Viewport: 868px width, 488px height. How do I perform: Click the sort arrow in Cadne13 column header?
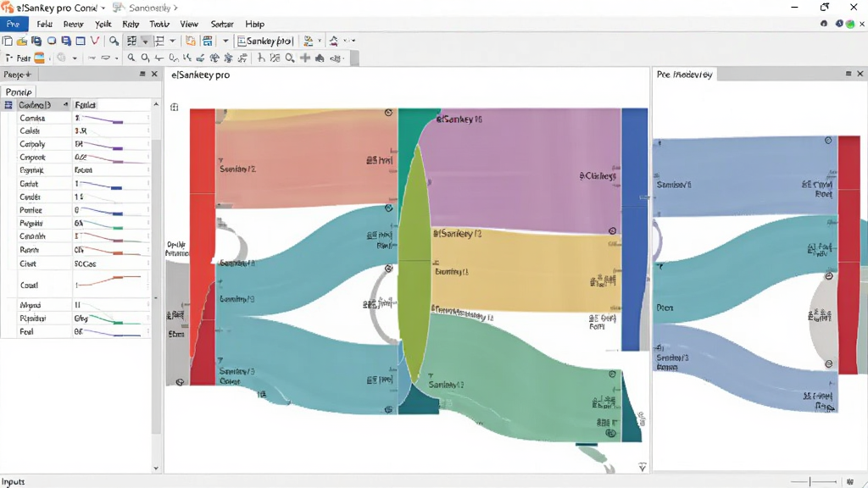coord(66,104)
